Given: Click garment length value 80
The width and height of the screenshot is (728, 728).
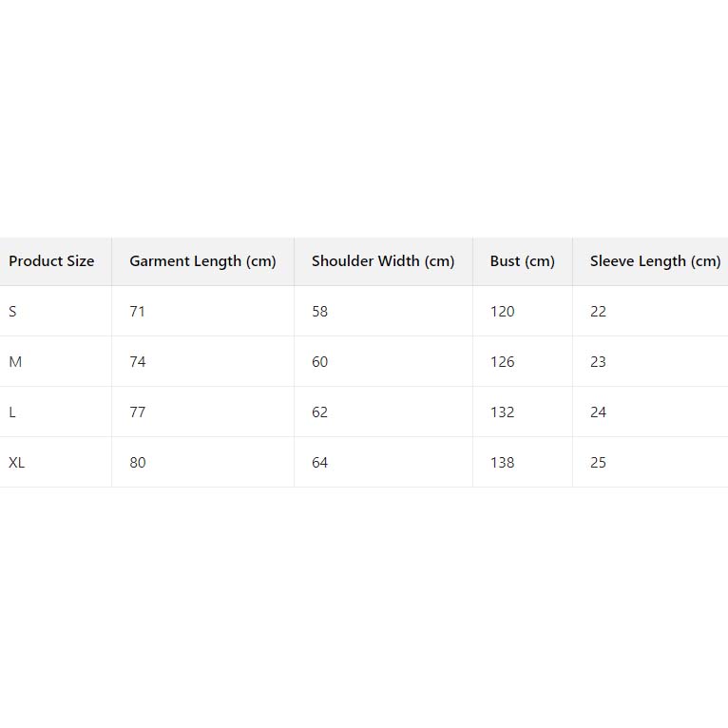Looking at the screenshot, I should (x=138, y=463).
